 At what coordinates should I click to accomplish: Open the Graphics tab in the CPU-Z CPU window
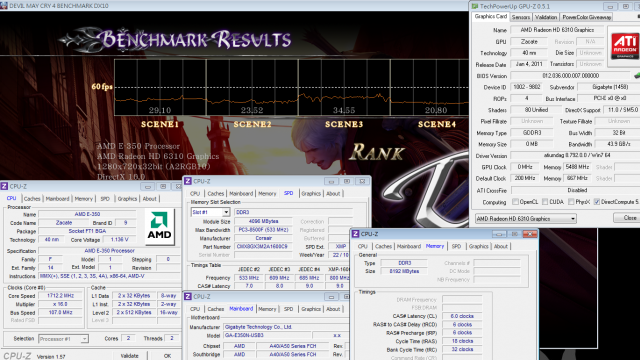[x=127, y=199]
